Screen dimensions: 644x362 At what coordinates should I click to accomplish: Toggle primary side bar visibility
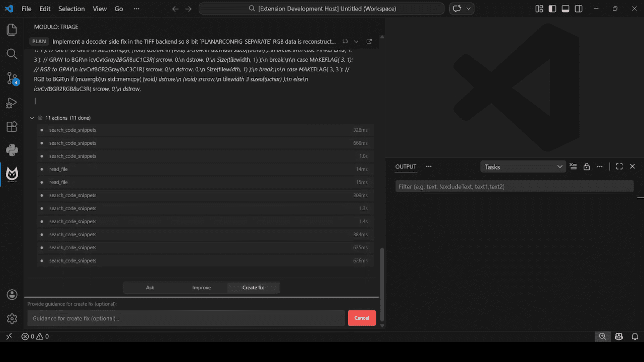552,9
